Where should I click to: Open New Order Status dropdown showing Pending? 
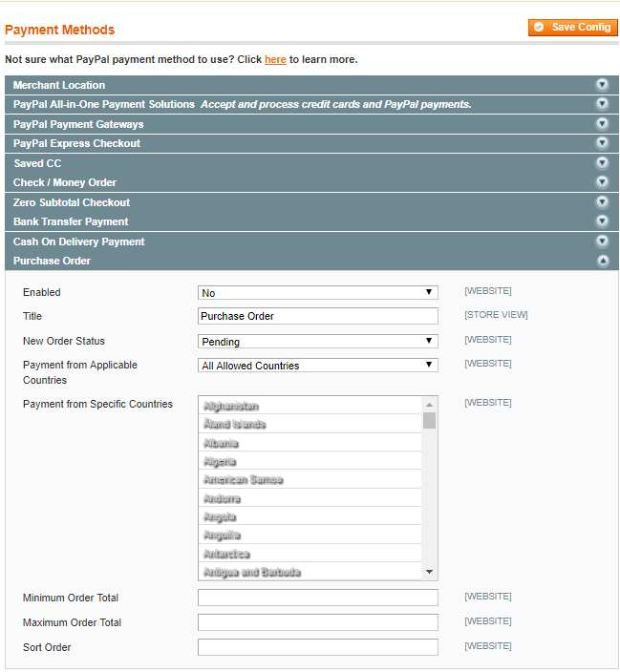[x=317, y=341]
